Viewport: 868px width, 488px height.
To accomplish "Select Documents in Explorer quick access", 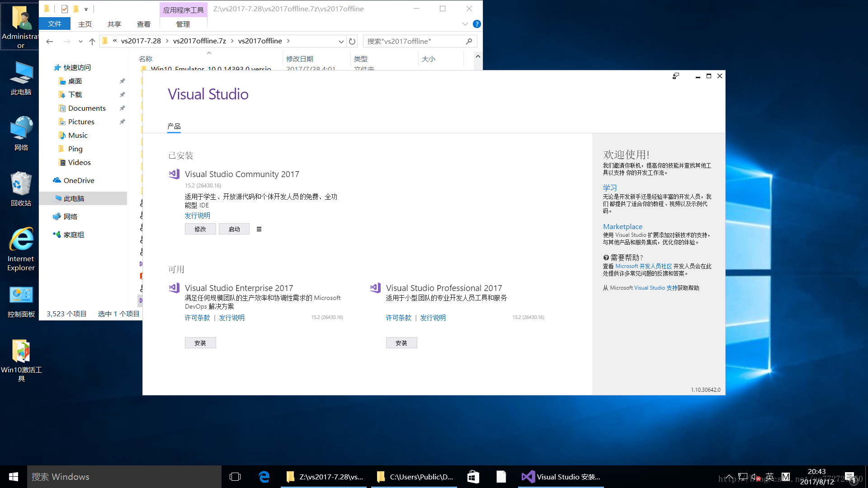I will point(87,108).
